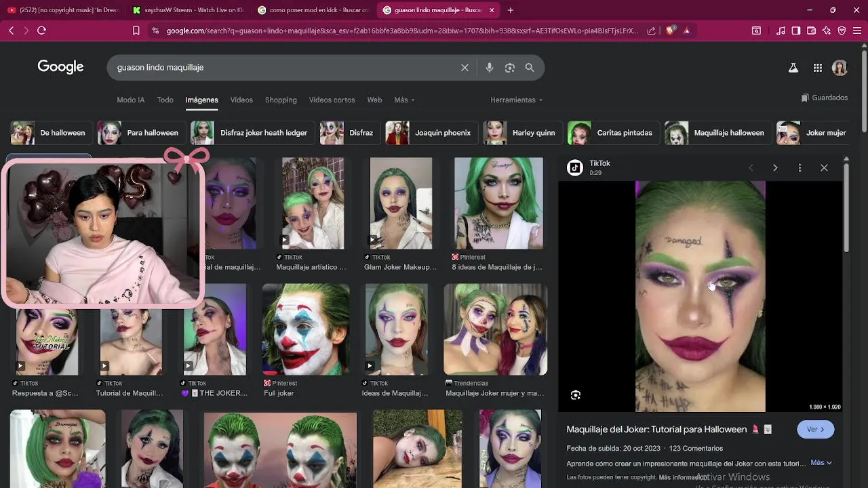The width and height of the screenshot is (868, 488).
Task: Open Search Labs flask icon
Action: click(x=793, y=68)
